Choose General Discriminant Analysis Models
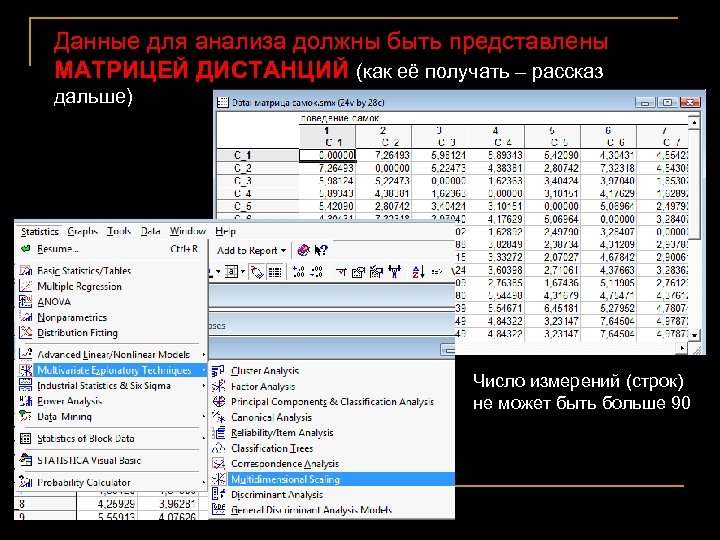The width and height of the screenshot is (720, 540). (x=332, y=510)
